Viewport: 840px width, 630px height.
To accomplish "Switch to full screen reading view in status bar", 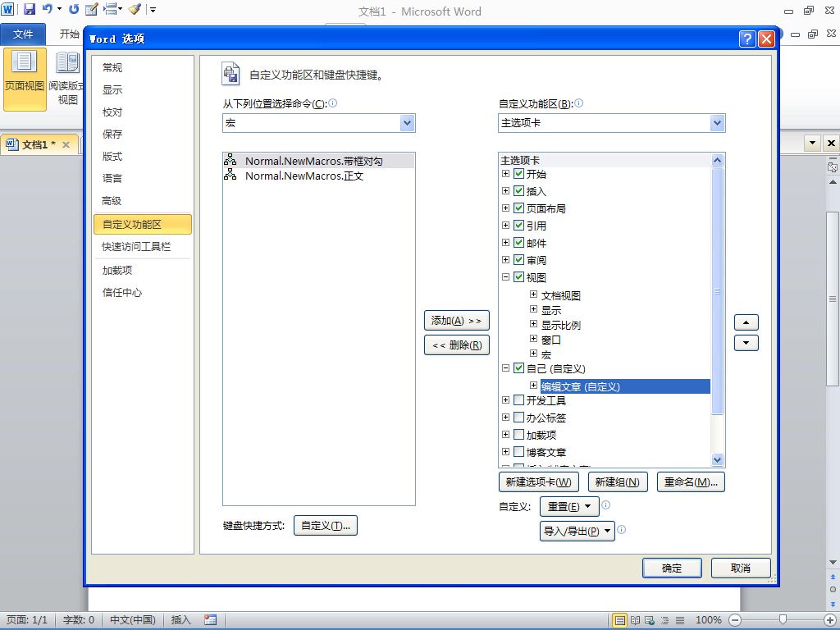I will (x=635, y=620).
